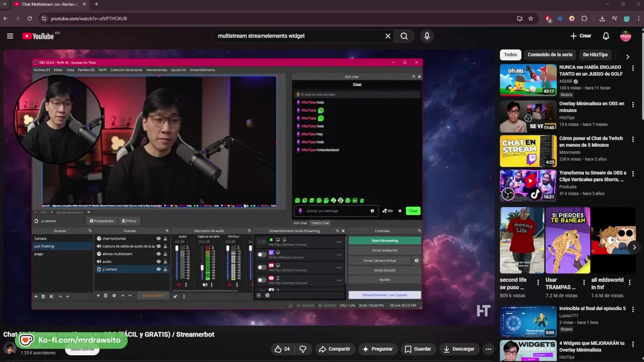Lock the chat horizontal source
Viewport: 644px width, 362px height.
click(x=165, y=239)
